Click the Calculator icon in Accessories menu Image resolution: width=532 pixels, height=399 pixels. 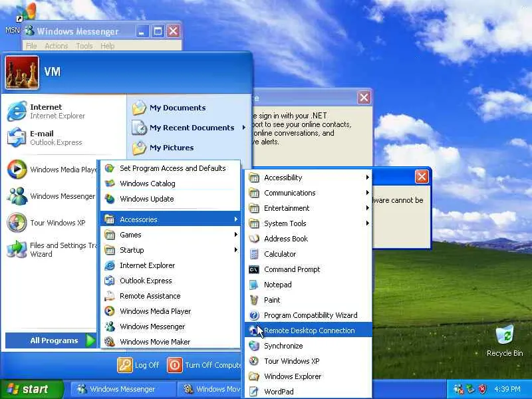[x=254, y=254]
